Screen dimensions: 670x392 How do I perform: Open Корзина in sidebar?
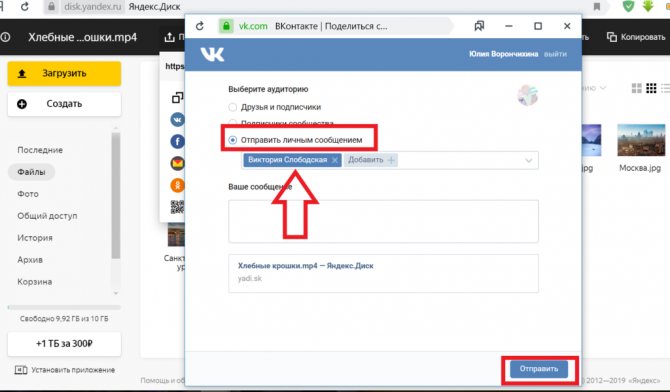coord(35,282)
